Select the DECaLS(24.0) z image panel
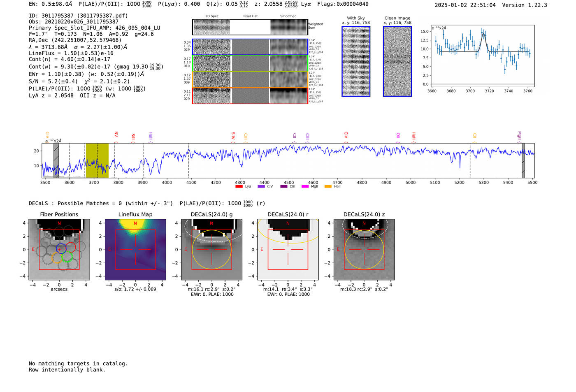The image size is (576, 392). click(364, 250)
